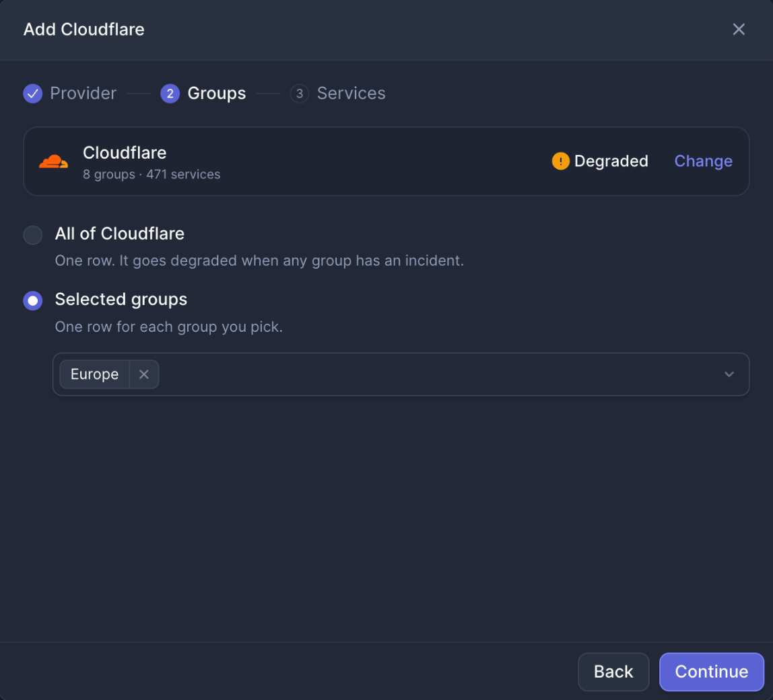The height and width of the screenshot is (700, 773).
Task: Select the Selected groups radio button
Action: [32, 300]
